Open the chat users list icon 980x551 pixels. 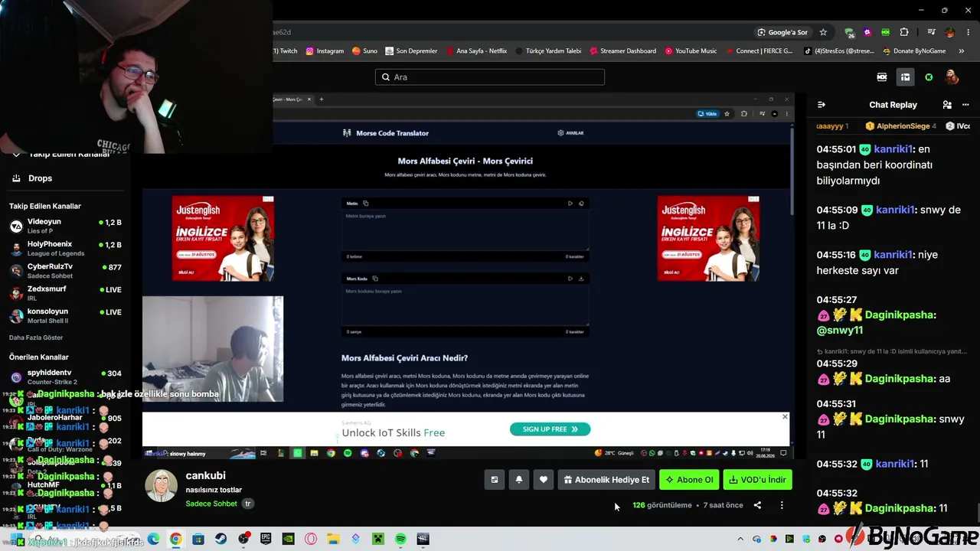947,105
